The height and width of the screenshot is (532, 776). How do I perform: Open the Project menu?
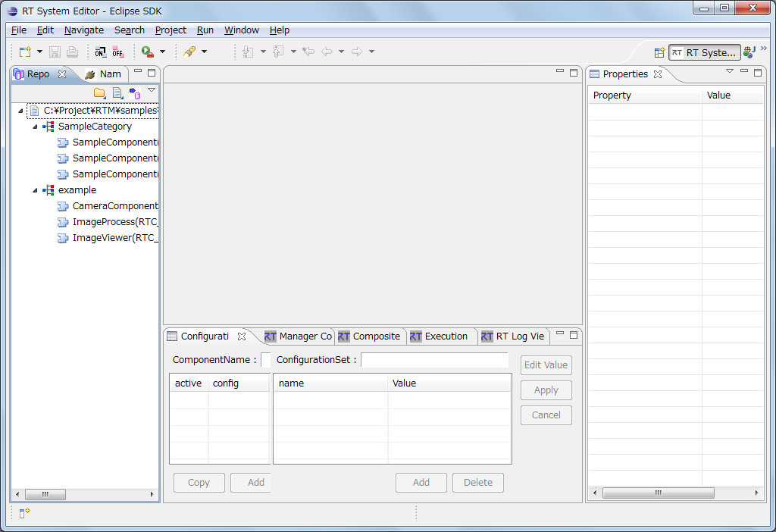[171, 30]
